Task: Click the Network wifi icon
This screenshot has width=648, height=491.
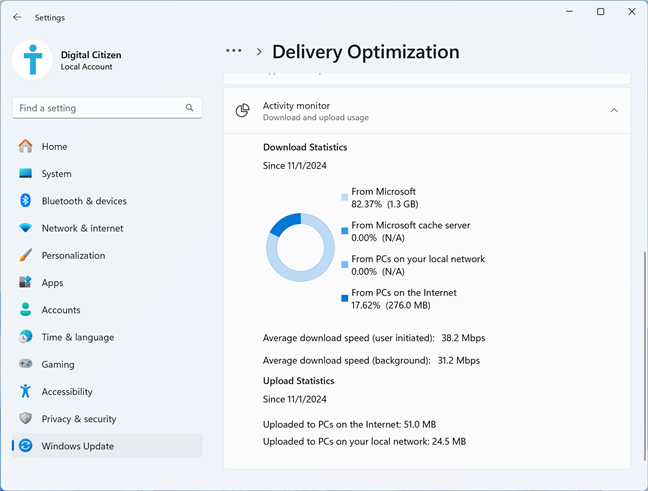Action: tap(25, 228)
